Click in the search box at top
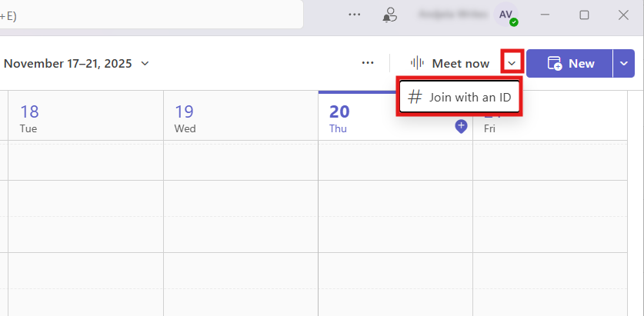Screen dimensions: 644x316 [154, 15]
